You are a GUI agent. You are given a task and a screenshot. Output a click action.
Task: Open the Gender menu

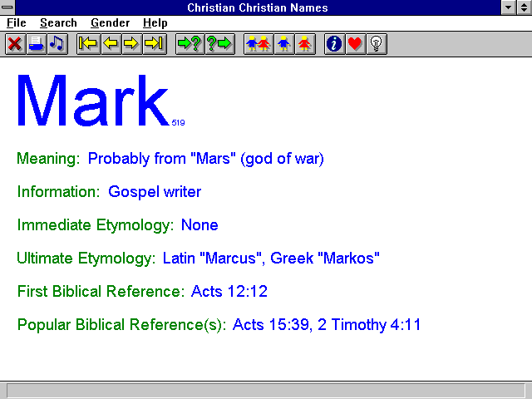111,23
